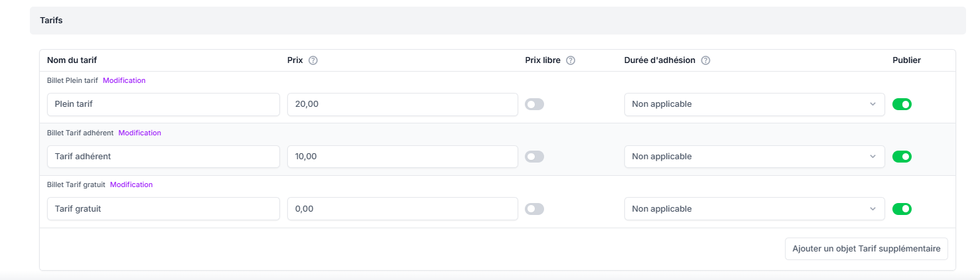This screenshot has width=980, height=280.
Task: Click Modification link for Billet Plein tarif
Action: click(x=124, y=80)
